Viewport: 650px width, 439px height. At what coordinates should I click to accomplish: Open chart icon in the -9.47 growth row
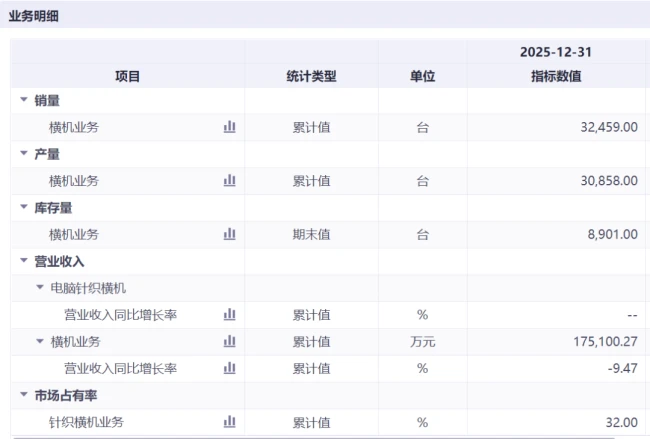tap(229, 368)
